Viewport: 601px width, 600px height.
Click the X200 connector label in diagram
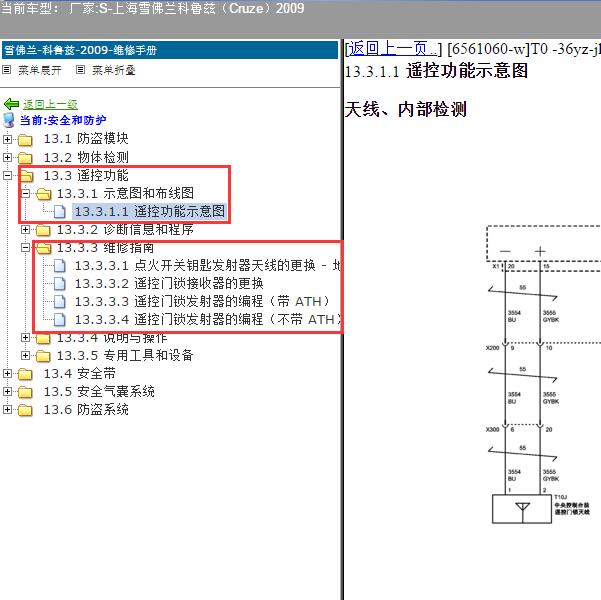493,348
